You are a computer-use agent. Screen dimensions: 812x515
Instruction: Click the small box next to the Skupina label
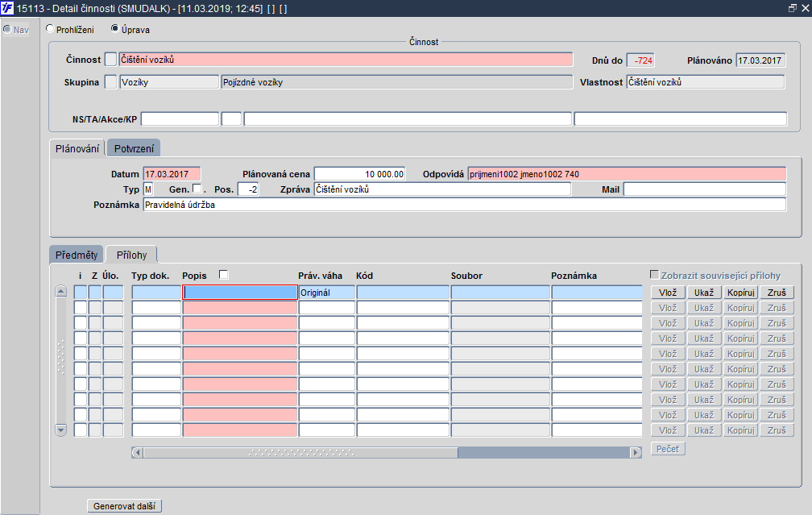111,82
